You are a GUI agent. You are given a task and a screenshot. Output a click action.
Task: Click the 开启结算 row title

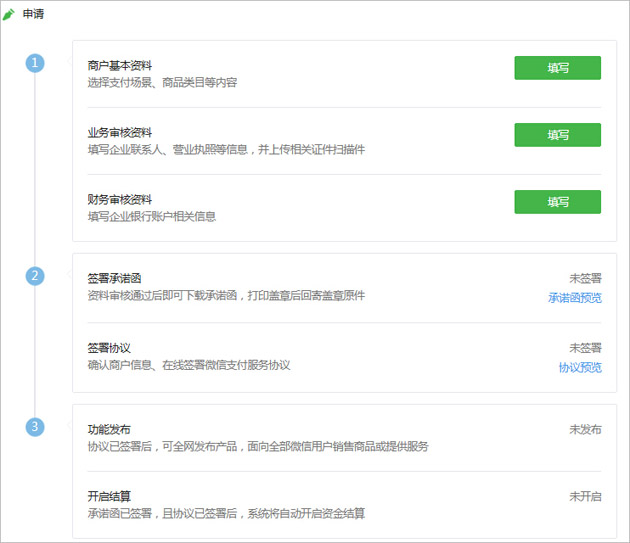pos(109,496)
